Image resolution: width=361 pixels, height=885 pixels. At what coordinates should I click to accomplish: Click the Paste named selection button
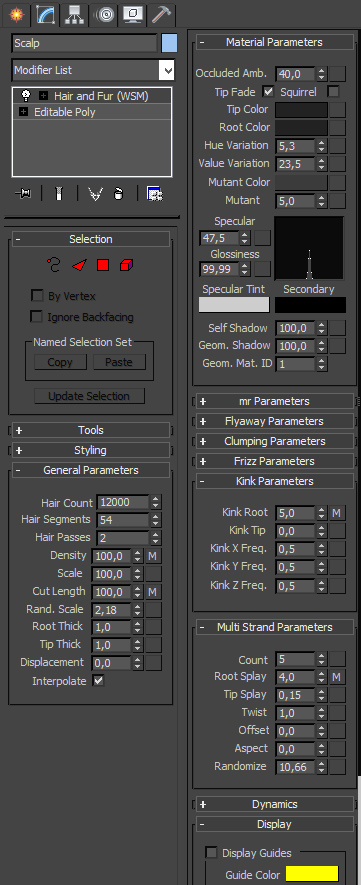pos(119,362)
